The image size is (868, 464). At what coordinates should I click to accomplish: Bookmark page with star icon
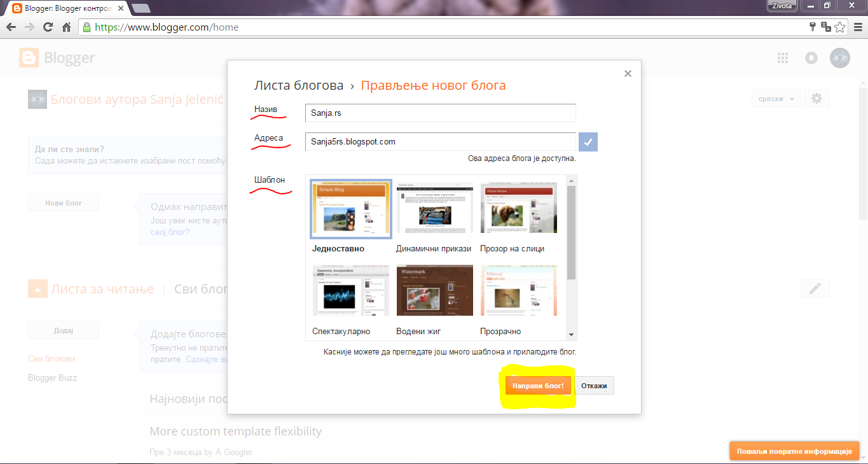click(840, 27)
